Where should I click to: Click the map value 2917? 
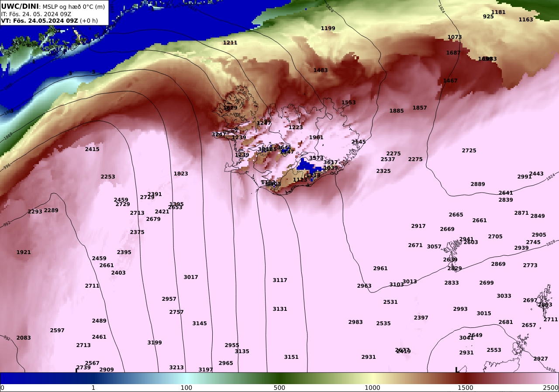click(x=418, y=226)
